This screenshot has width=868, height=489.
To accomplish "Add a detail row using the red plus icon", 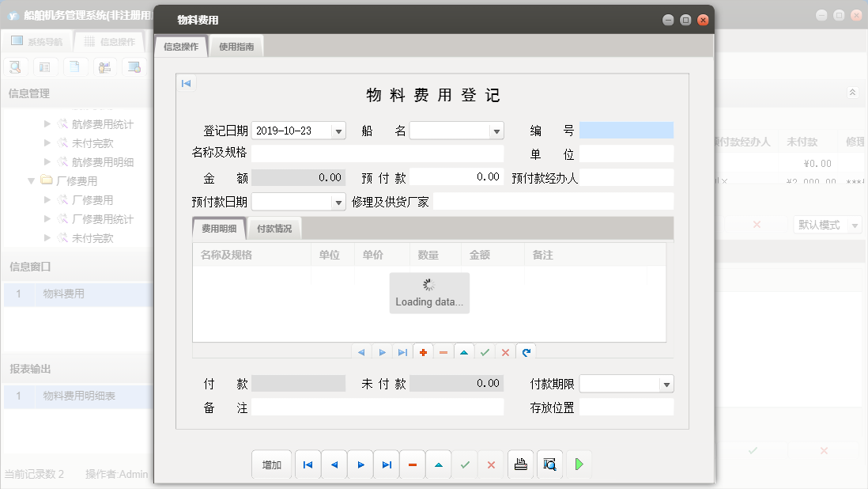I will 423,351.
